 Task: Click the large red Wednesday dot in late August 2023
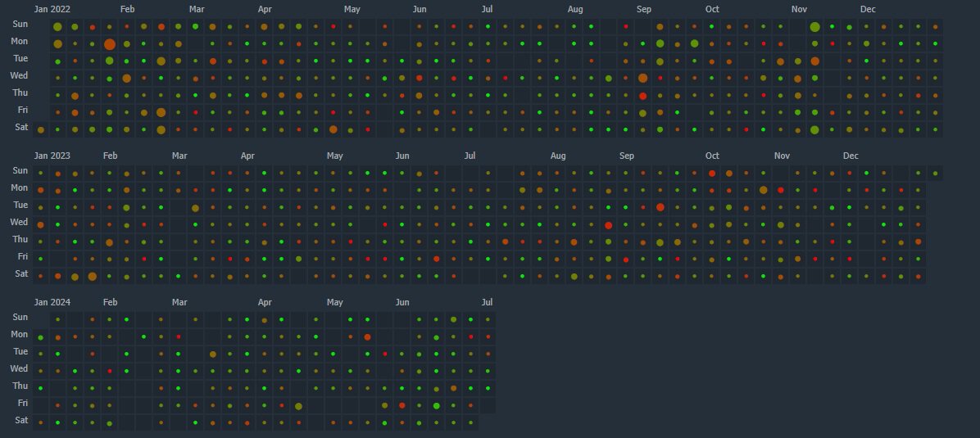pyautogui.click(x=608, y=225)
